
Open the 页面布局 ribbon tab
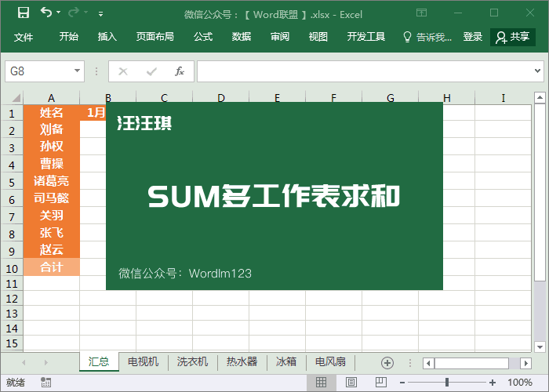click(155, 37)
